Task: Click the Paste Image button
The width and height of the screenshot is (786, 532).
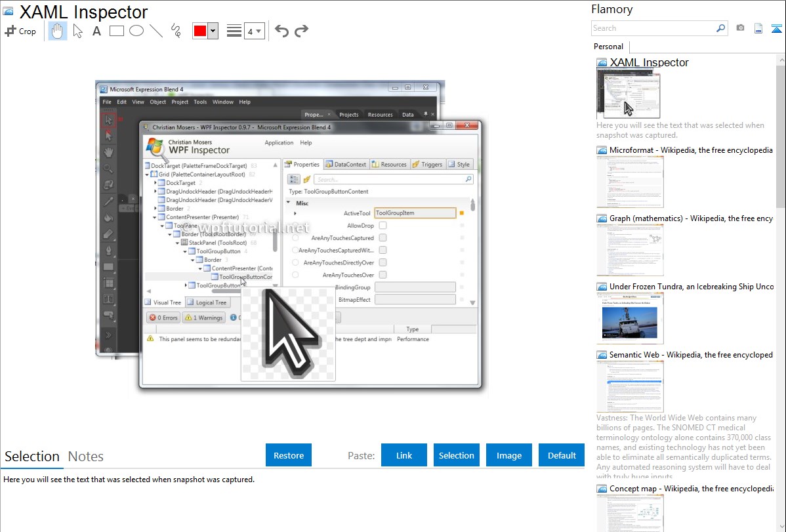Action: pos(508,455)
